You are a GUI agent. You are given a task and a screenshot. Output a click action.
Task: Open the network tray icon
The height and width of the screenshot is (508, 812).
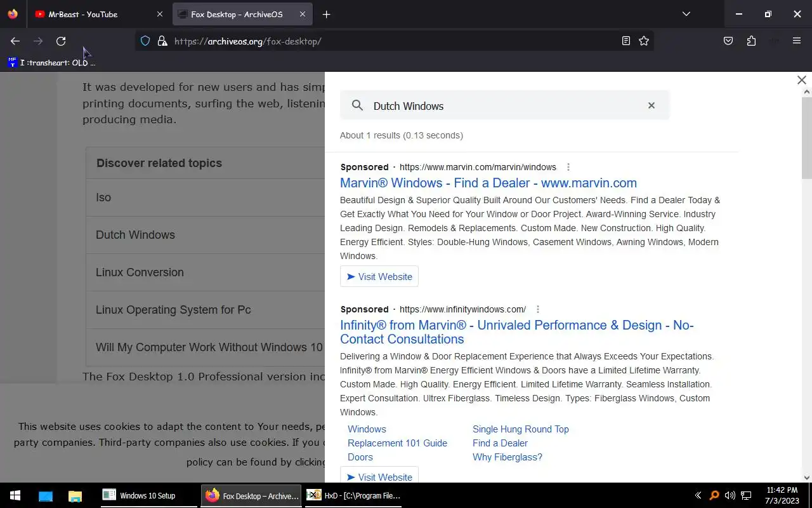click(x=747, y=495)
